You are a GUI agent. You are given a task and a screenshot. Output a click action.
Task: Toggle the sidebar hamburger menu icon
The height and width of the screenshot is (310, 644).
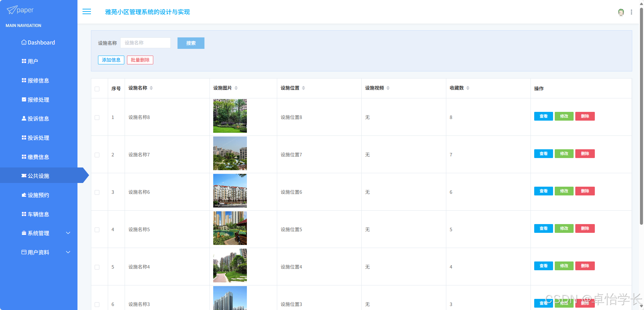(x=87, y=12)
